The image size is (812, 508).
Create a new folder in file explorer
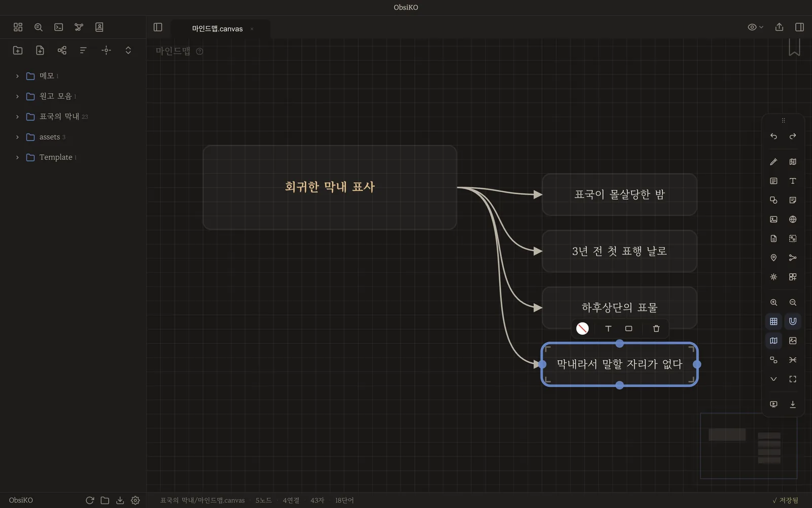[18, 50]
